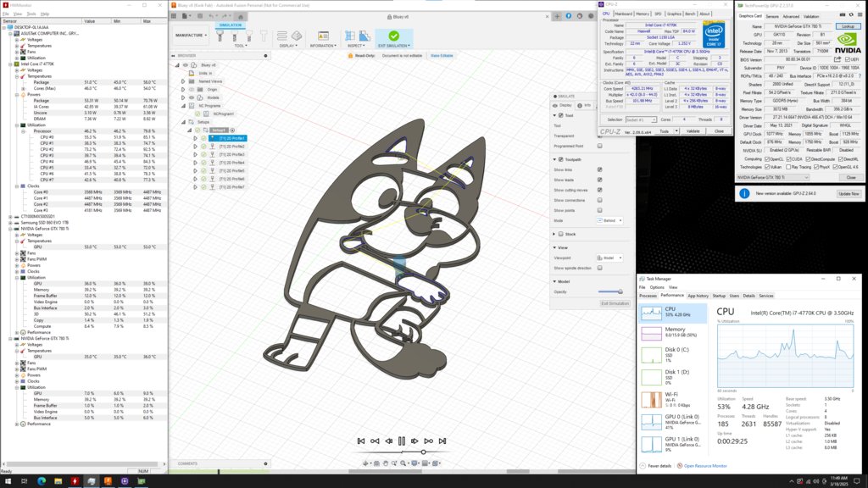Open the Viewpoint dropdown set to Model
This screenshot has height=488, width=868.
click(610, 258)
